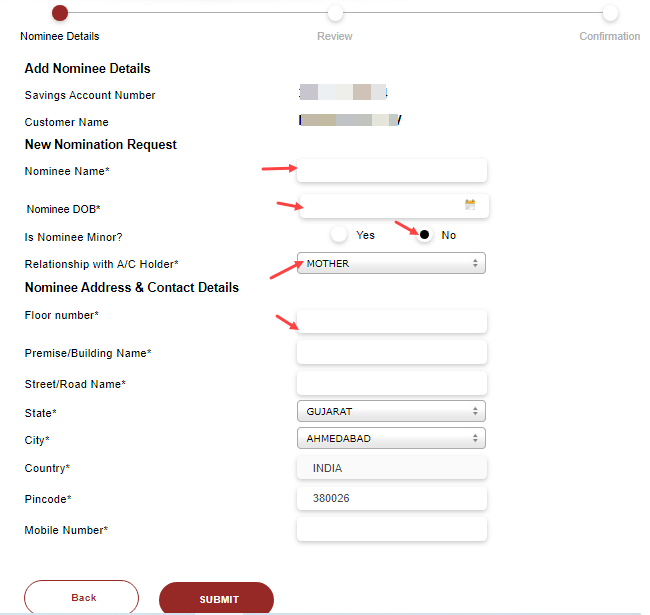Click the SUBMIT button
This screenshot has width=650, height=615.
[216, 598]
